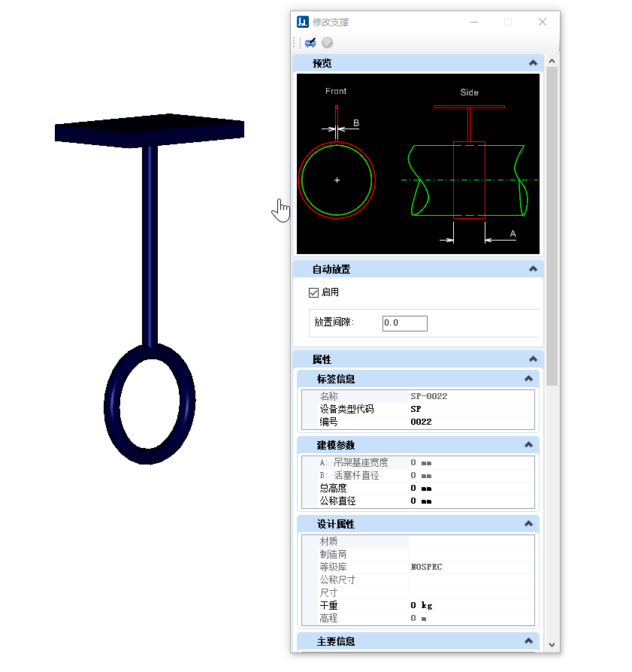Screen dimensions: 632x672
Task: Click the 3D pipe hanger ring model
Action: pos(150,404)
